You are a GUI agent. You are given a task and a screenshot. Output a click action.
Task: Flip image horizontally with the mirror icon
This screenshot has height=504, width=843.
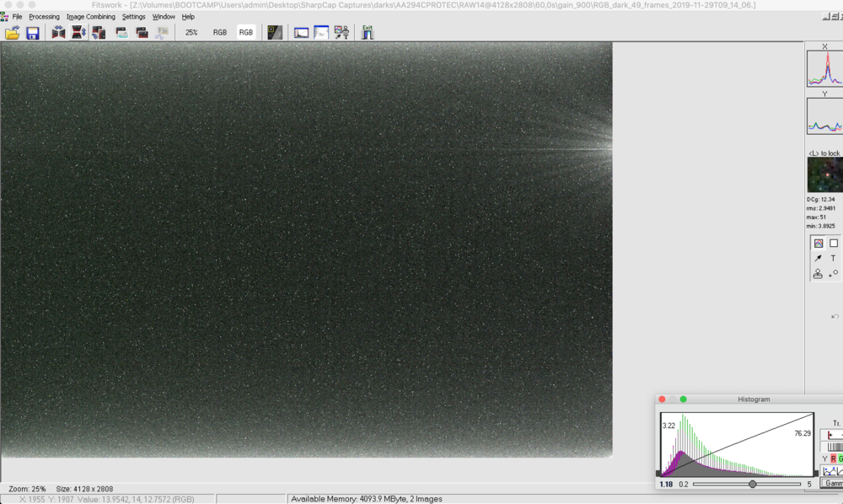pyautogui.click(x=58, y=33)
